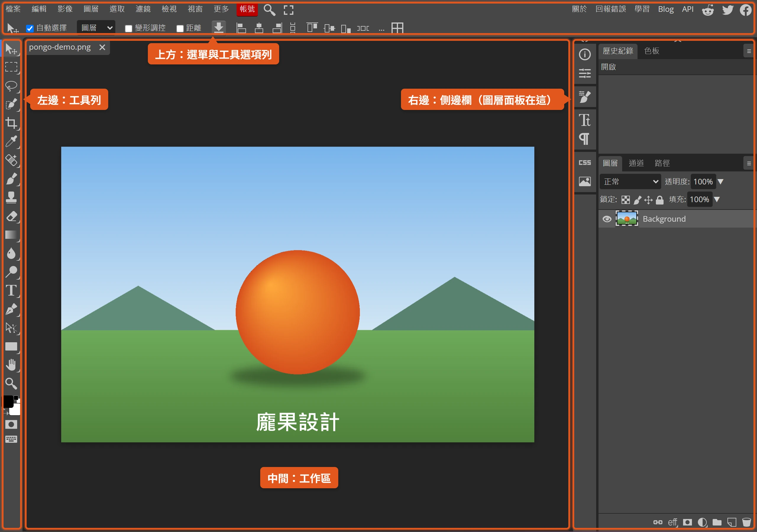
Task: Select the Pen tool
Action: point(11,309)
